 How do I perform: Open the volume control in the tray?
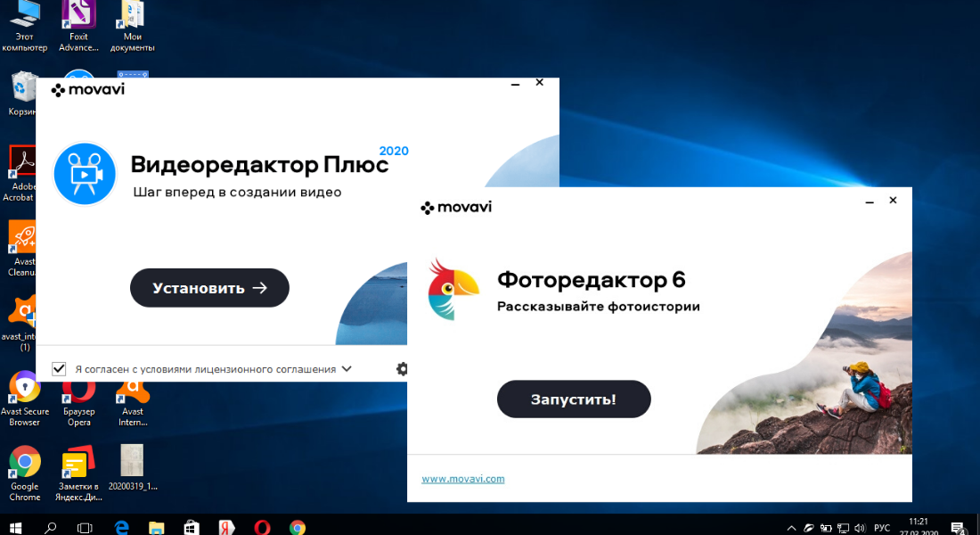860,528
